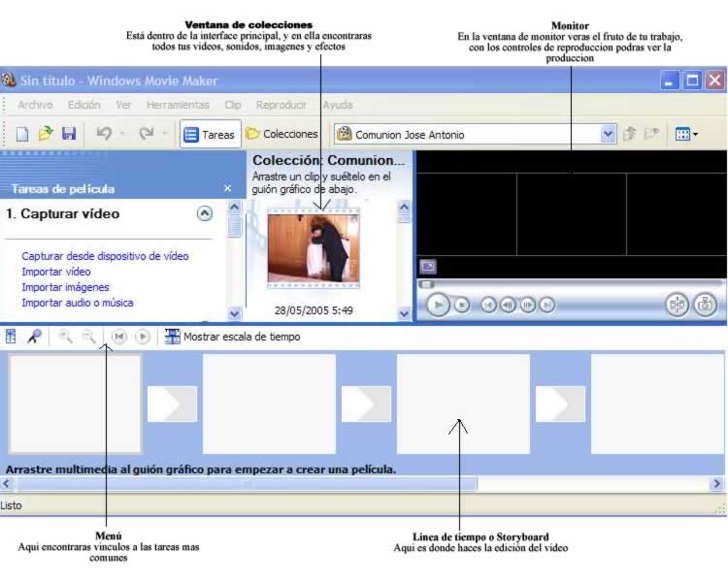Undo the last action
The height and width of the screenshot is (582, 728).
104,134
